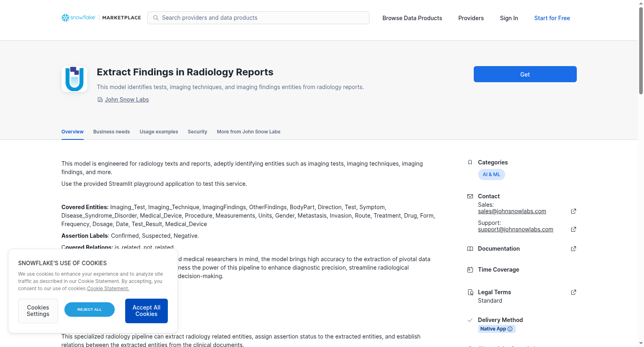
Task: Switch to the Usage examples tab
Action: [x=159, y=132]
